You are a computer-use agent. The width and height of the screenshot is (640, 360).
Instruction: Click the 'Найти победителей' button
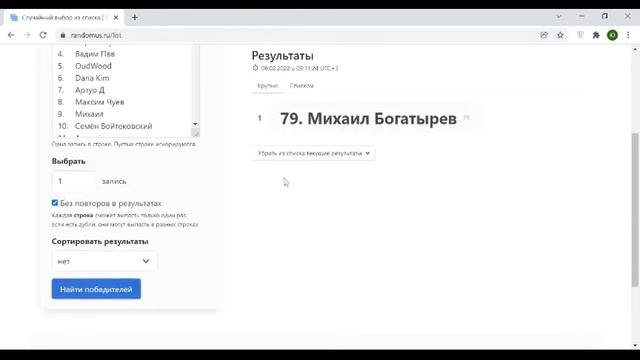(x=96, y=289)
